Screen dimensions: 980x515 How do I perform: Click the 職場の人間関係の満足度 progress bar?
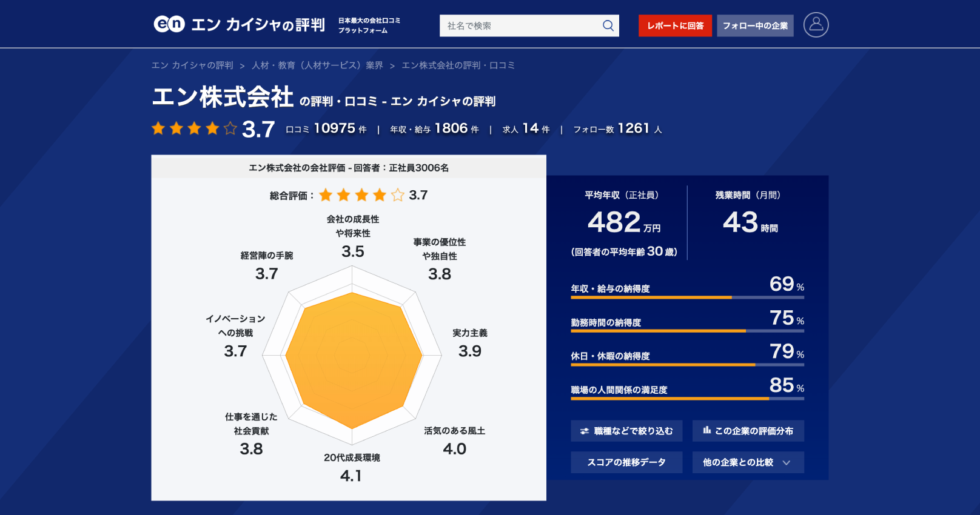click(687, 399)
